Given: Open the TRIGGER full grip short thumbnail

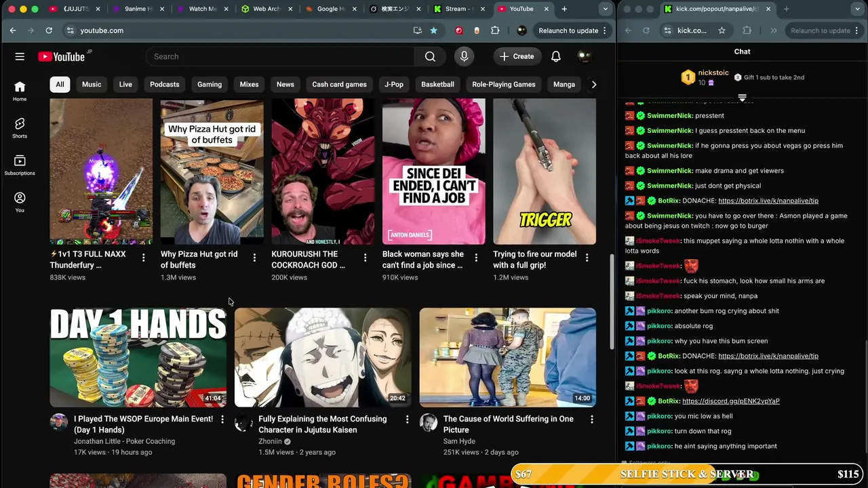Looking at the screenshot, I should [x=545, y=171].
